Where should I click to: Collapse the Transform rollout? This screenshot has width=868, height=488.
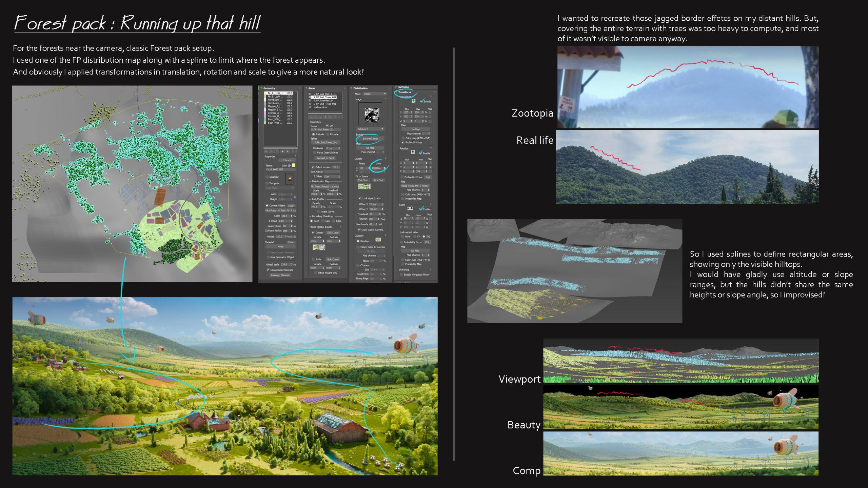396,92
